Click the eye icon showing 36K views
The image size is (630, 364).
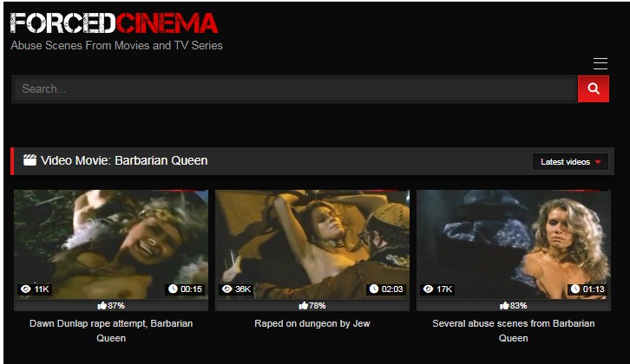pyautogui.click(x=227, y=289)
